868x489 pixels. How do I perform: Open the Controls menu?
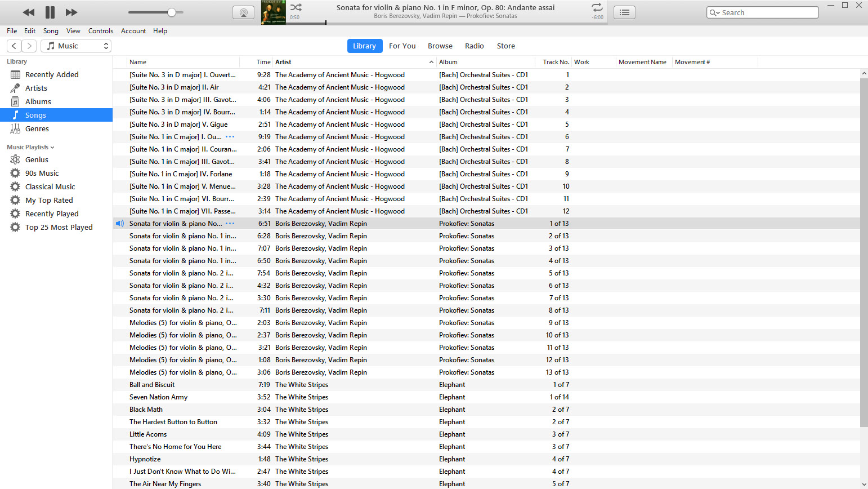[101, 31]
